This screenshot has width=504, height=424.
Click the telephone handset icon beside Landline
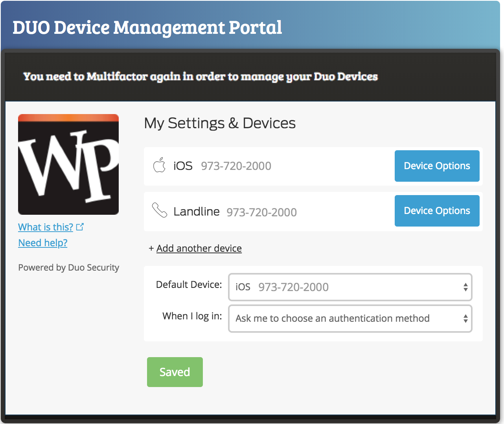coord(160,210)
